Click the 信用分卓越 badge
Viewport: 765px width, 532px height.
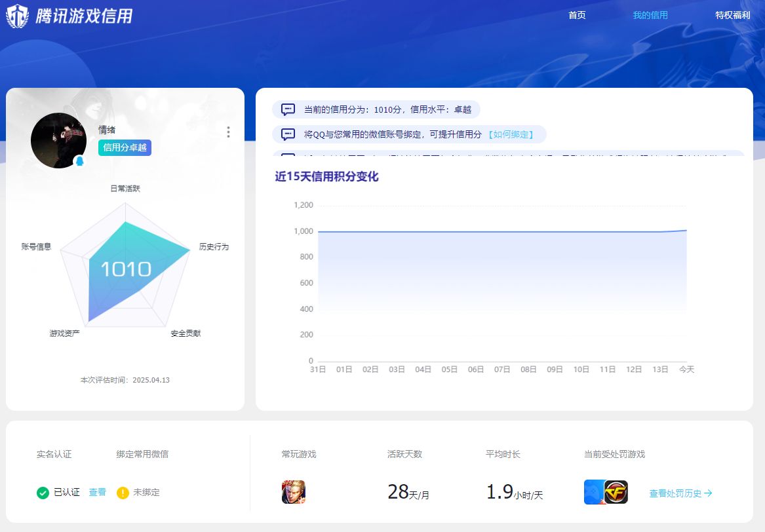[125, 148]
